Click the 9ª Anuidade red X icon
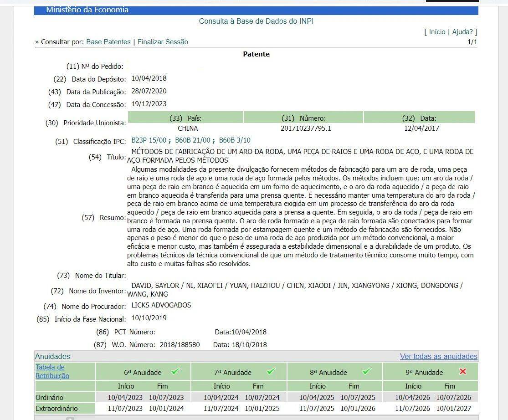Screen dimensions: 508x420 [x=463, y=372]
